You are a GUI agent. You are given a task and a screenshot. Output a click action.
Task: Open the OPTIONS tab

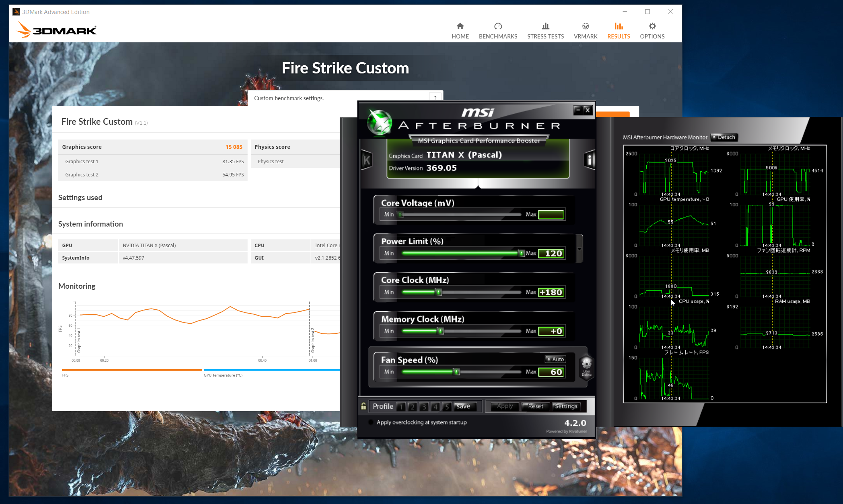click(x=652, y=31)
